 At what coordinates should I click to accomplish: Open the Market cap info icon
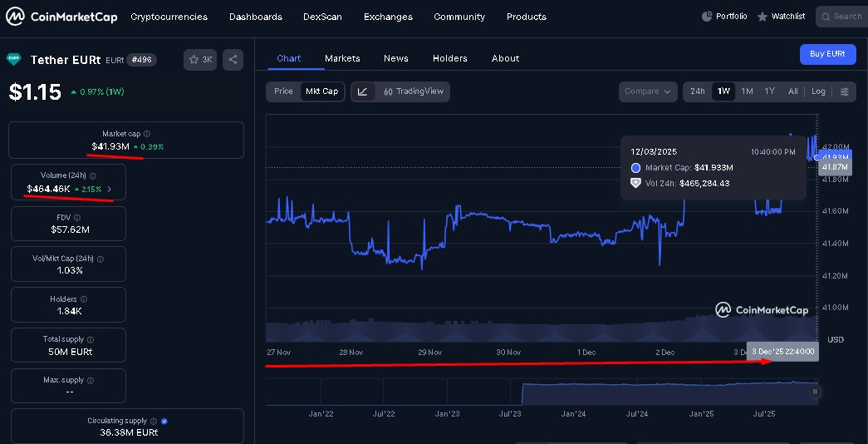pos(147,134)
